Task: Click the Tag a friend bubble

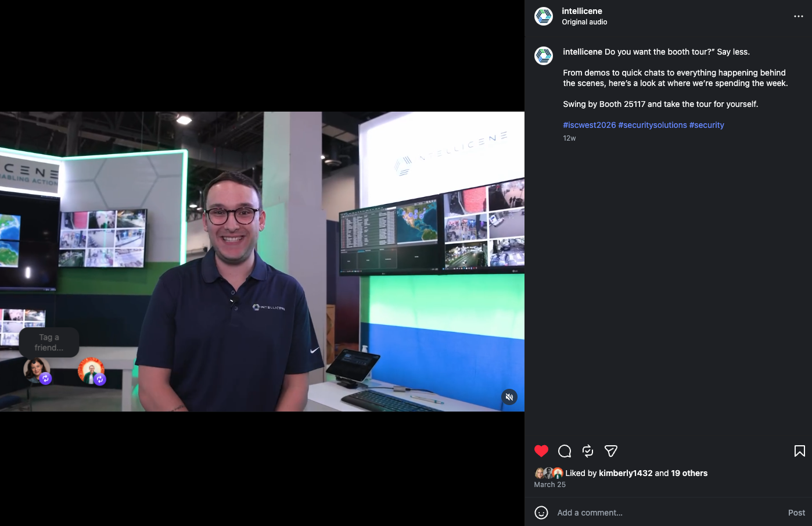Action: (x=49, y=342)
